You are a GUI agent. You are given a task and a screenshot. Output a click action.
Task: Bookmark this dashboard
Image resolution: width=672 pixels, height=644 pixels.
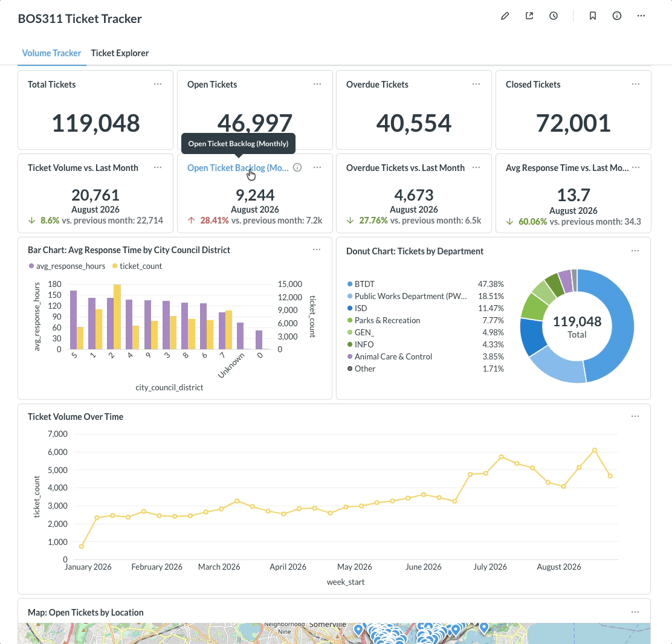593,16
